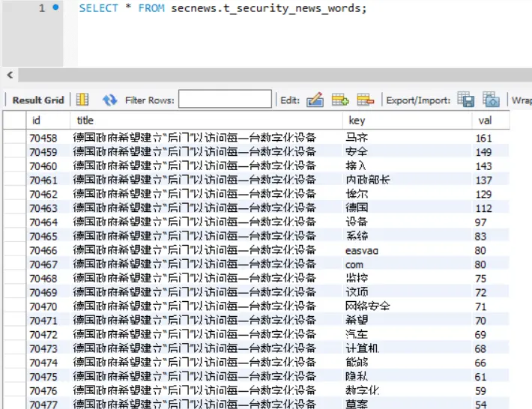Select id cell 70475
532x409 pixels.
[48, 377]
